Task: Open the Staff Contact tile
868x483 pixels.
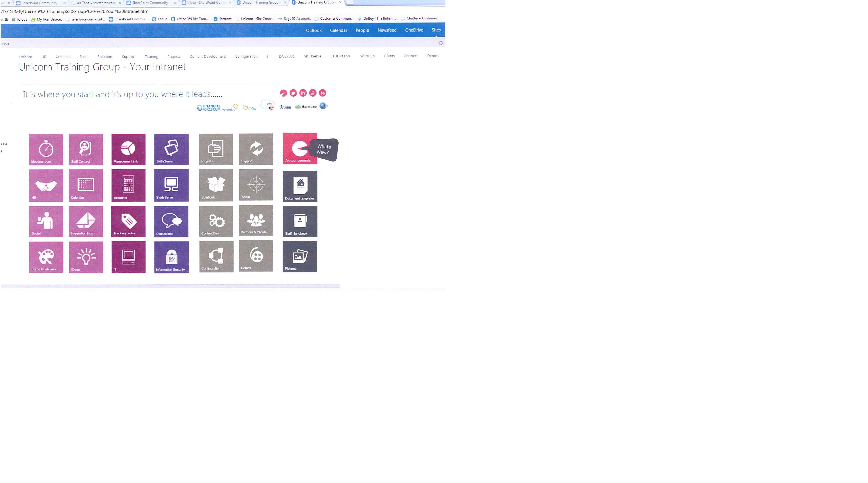Action: (x=86, y=149)
